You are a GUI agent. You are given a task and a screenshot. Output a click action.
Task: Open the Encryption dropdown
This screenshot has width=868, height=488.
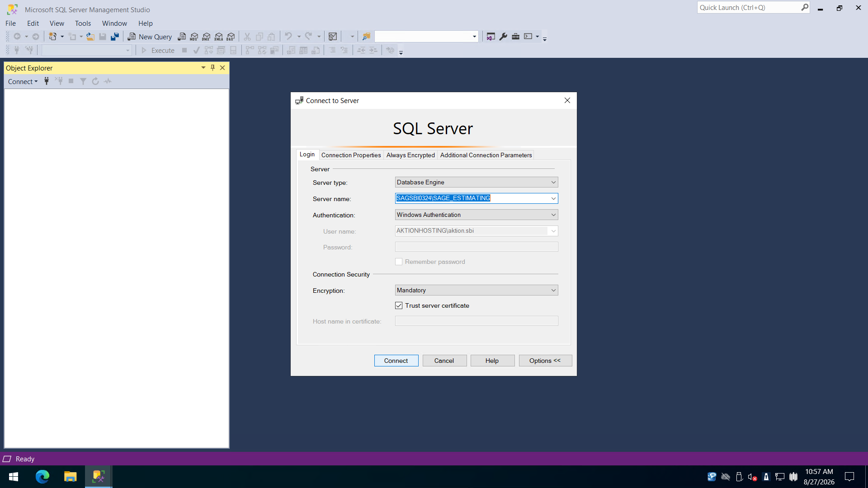(x=476, y=290)
